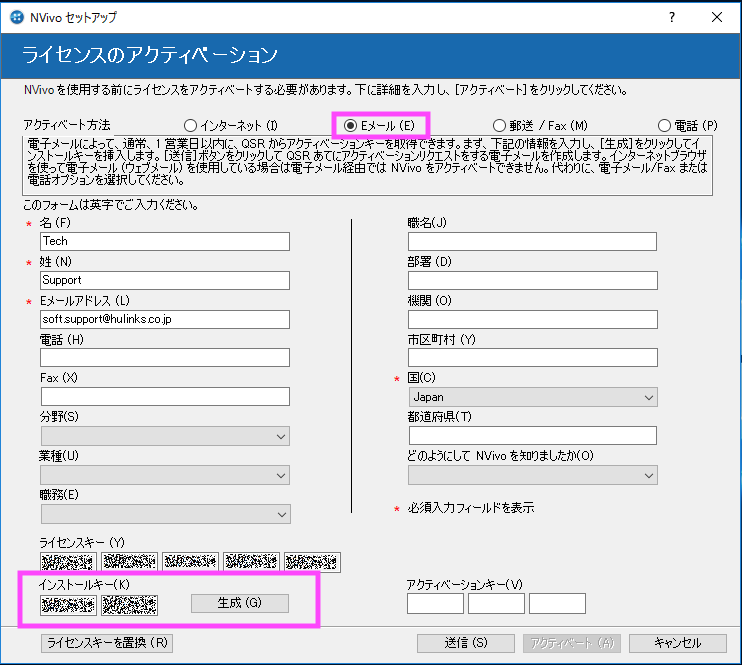
Task: Click the 機関 (O) input field
Action: click(533, 319)
